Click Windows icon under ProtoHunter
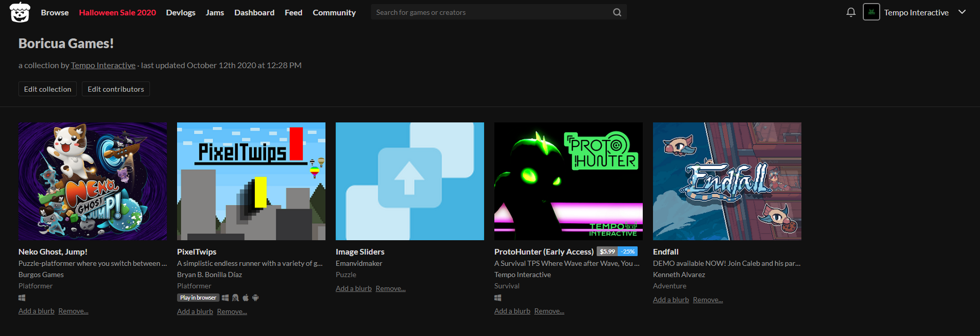Viewport: 980px width, 336px height. 498,298
